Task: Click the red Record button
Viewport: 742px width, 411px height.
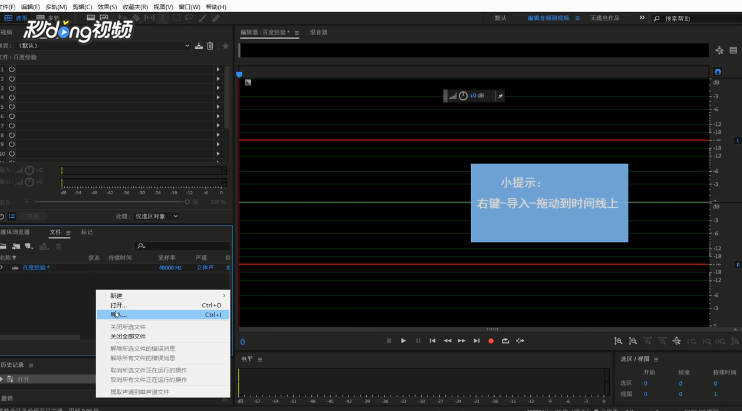Action: click(x=491, y=341)
